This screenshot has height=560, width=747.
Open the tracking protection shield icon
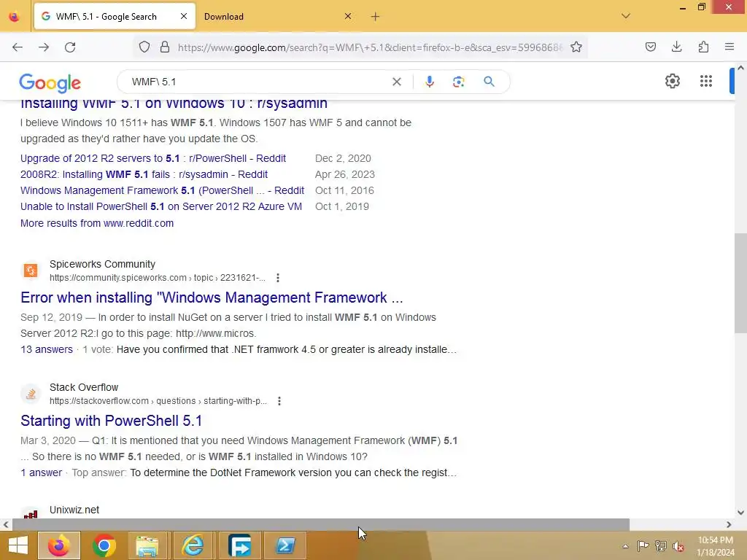coord(144,47)
